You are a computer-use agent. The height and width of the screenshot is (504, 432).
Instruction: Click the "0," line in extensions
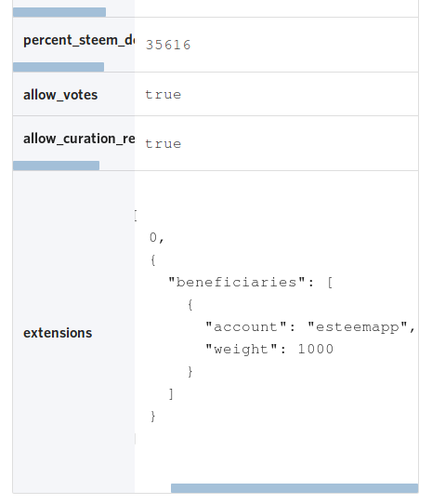click(x=157, y=238)
